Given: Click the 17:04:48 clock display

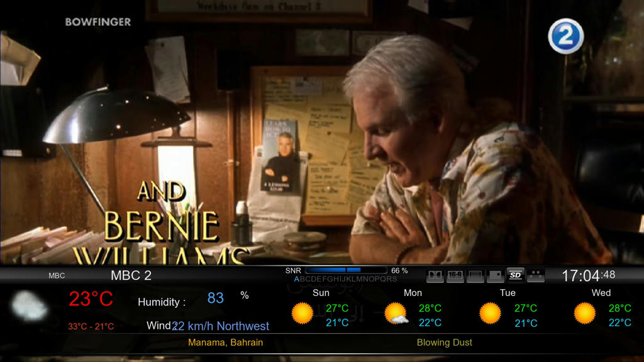Looking at the screenshot, I should 588,275.
